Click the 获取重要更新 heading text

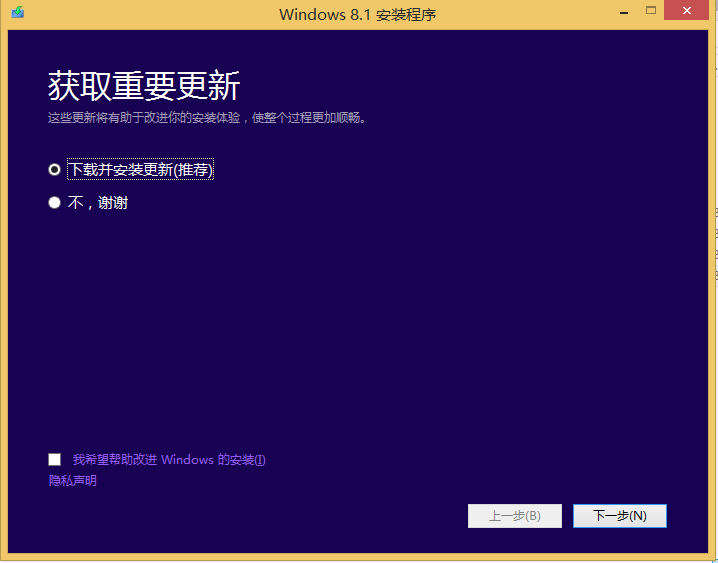[144, 86]
